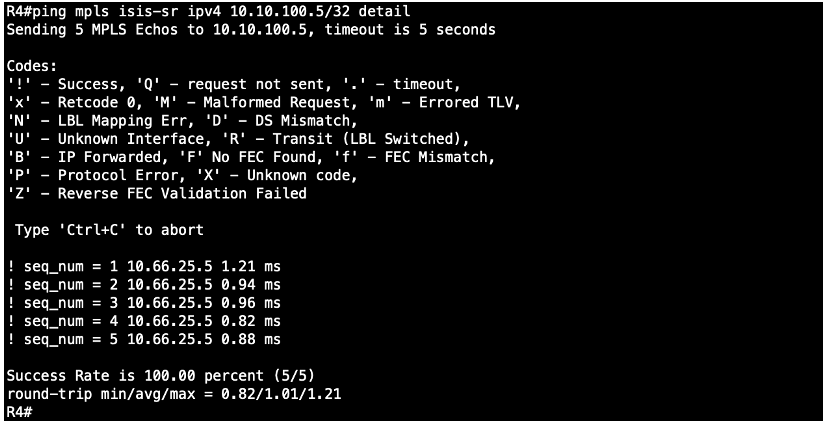Click the final R4# command prompt
This screenshot has height=422, width=826.
click(x=19, y=411)
